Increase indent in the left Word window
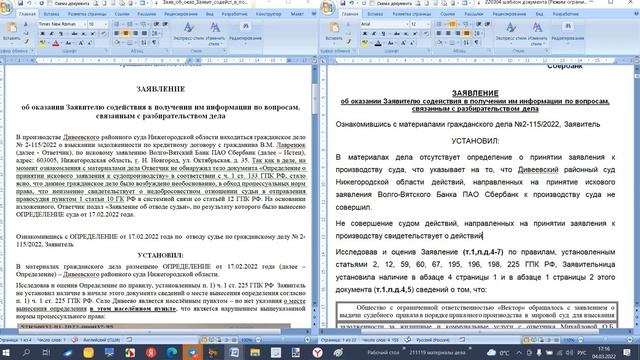The image size is (640, 360). coord(165,24)
